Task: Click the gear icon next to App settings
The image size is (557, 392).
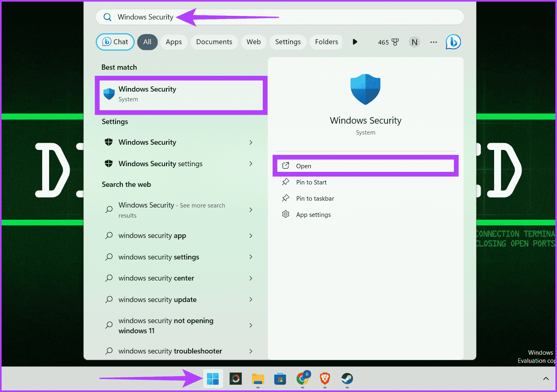Action: tap(286, 214)
